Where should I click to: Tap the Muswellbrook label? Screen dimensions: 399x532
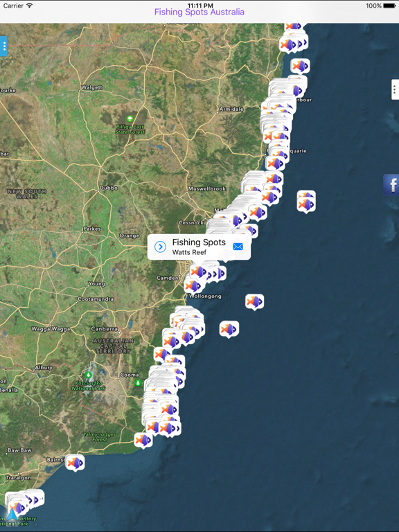206,188
